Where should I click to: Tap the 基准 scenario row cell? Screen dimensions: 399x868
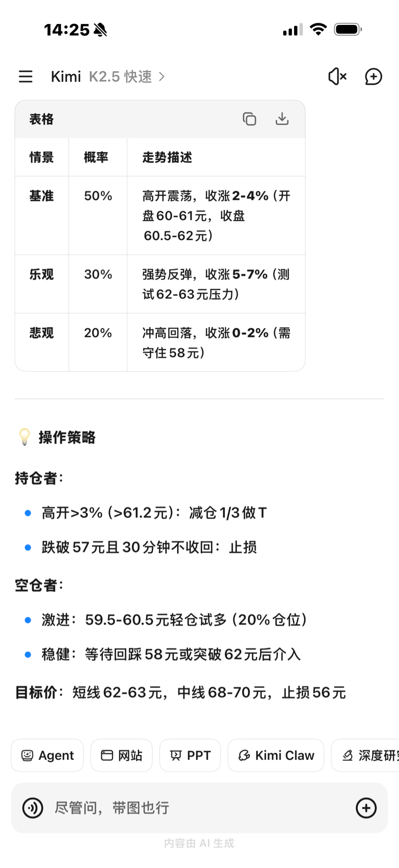[42, 196]
